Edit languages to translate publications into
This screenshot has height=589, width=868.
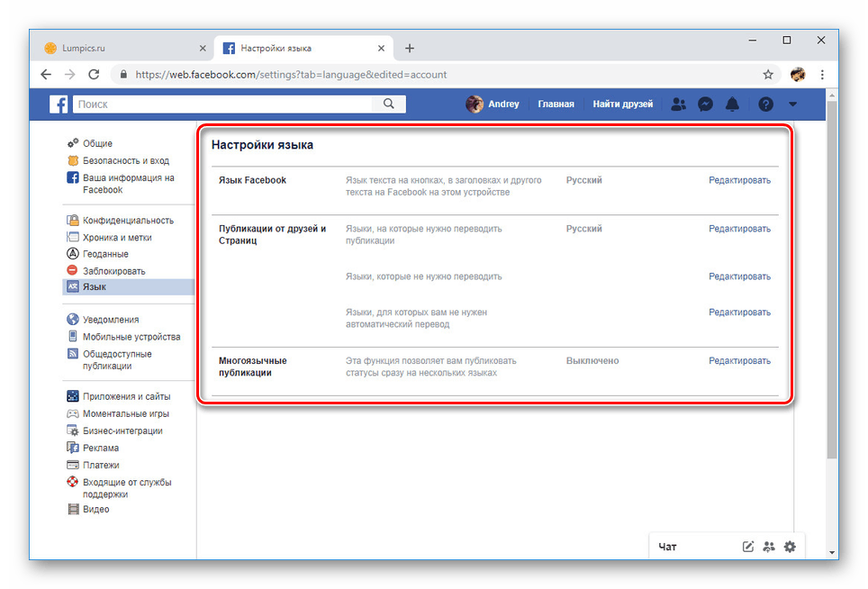[x=739, y=229]
